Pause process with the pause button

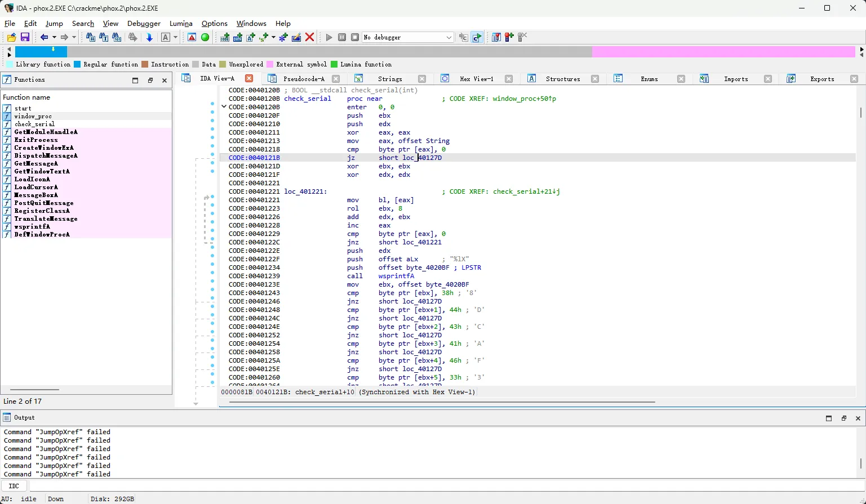tap(342, 37)
